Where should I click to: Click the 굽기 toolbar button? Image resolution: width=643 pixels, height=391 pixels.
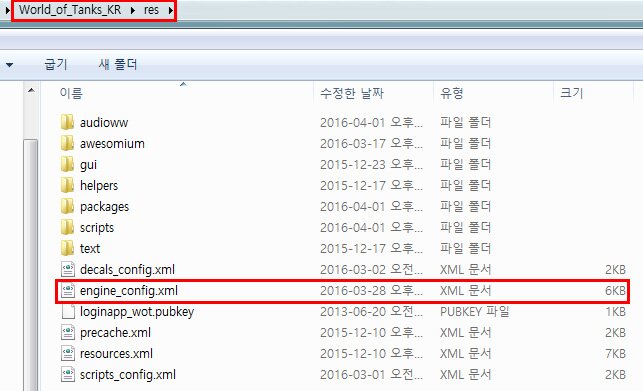55,64
